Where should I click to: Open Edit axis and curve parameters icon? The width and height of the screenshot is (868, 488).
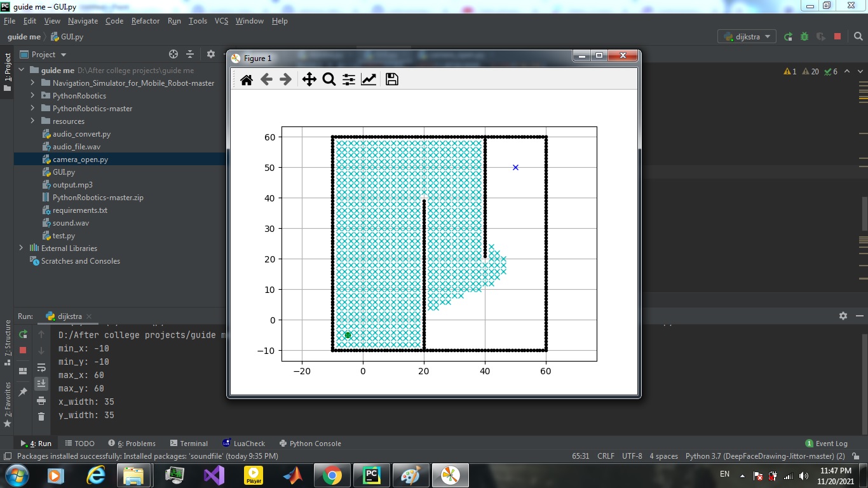[369, 79]
